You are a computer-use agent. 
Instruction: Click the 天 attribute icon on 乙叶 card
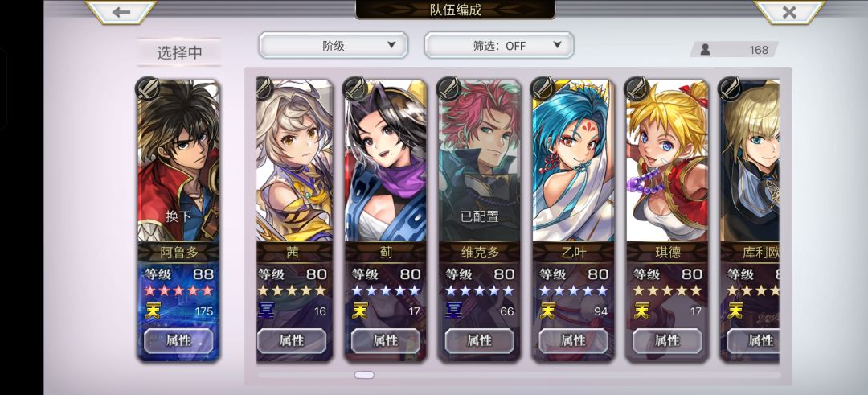pos(547,311)
